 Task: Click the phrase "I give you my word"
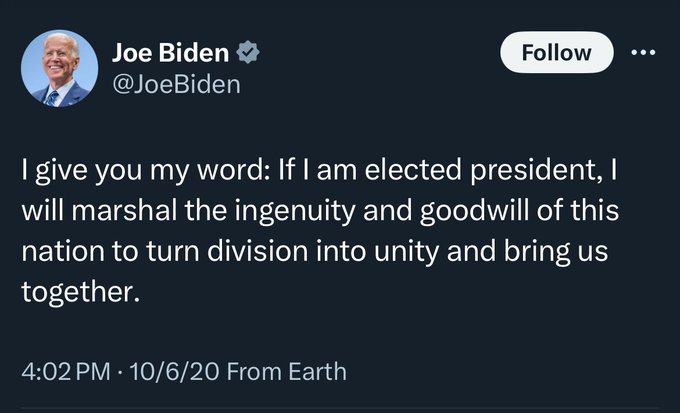141,171
